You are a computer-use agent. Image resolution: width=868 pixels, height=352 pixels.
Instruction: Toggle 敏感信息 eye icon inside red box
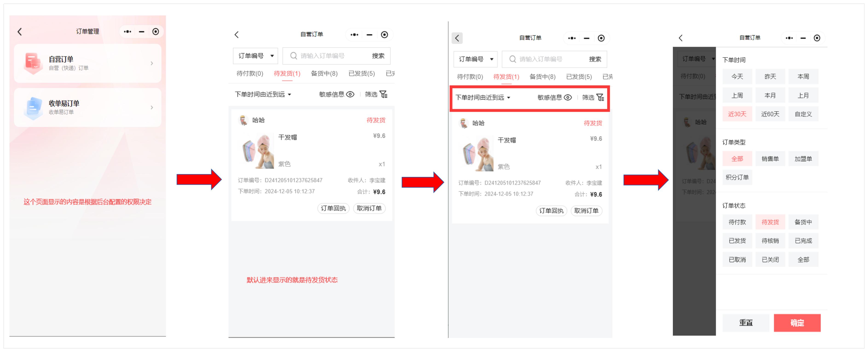point(568,98)
